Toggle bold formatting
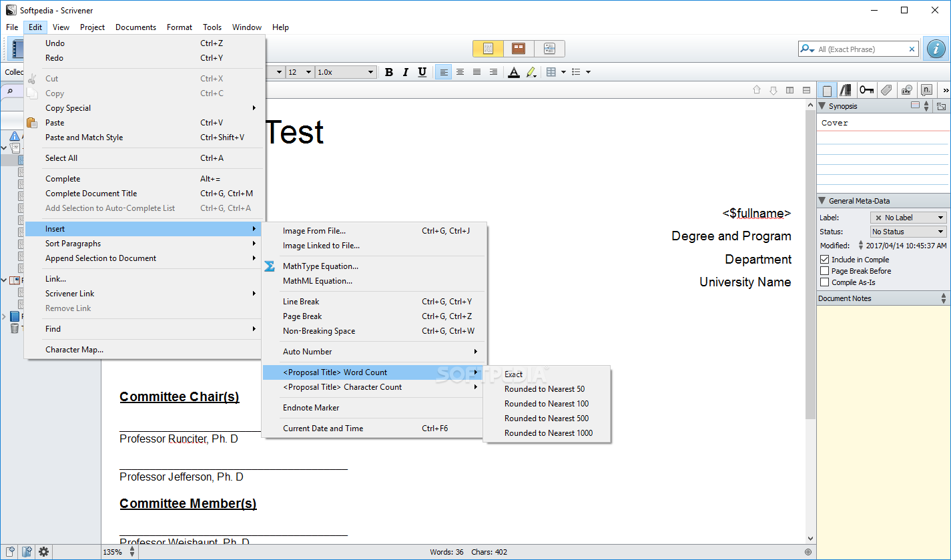The width and height of the screenshot is (951, 560). pos(389,72)
